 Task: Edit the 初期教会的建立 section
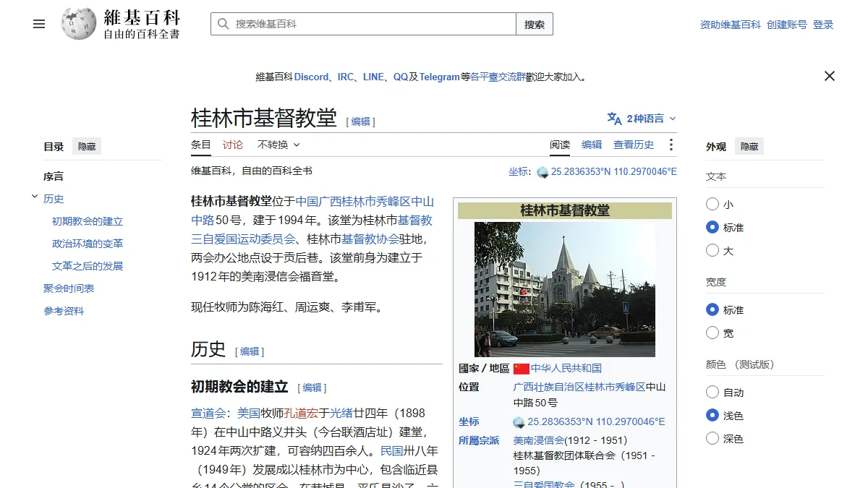coord(312,388)
